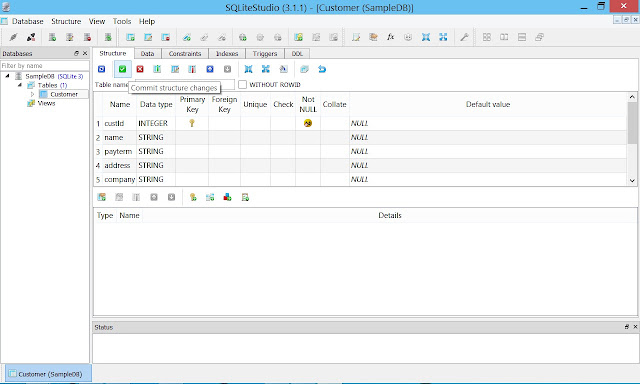Select the Views tree item

pyautogui.click(x=46, y=103)
